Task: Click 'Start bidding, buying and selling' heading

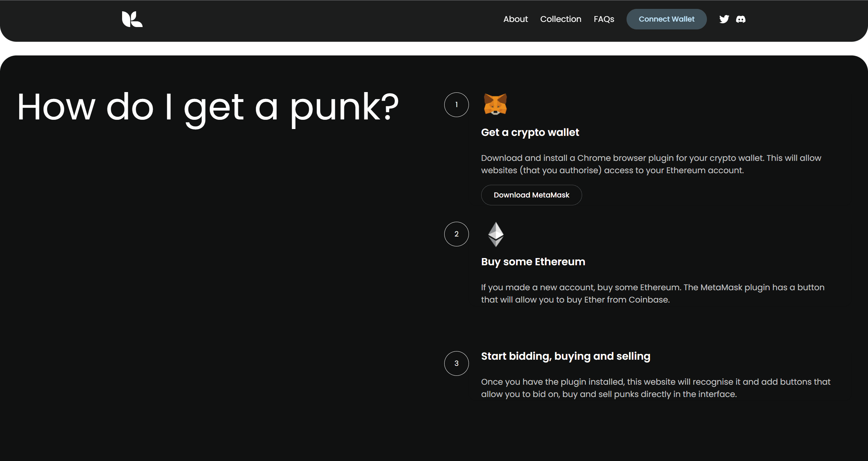Action: (x=565, y=356)
